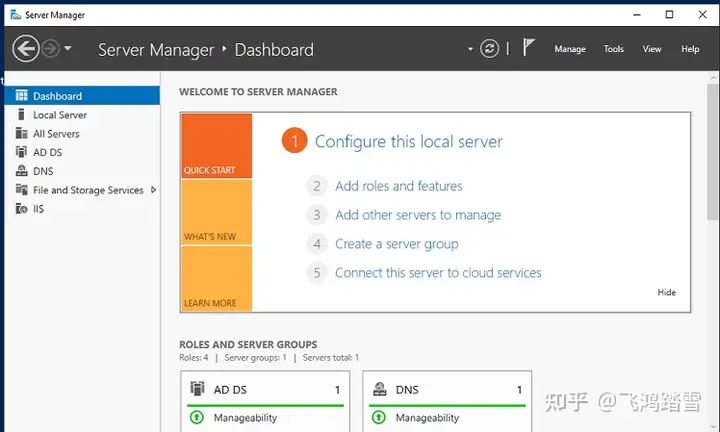Screen dimensions: 720x432
Task: Click the DNS tile icon
Action: click(380, 389)
